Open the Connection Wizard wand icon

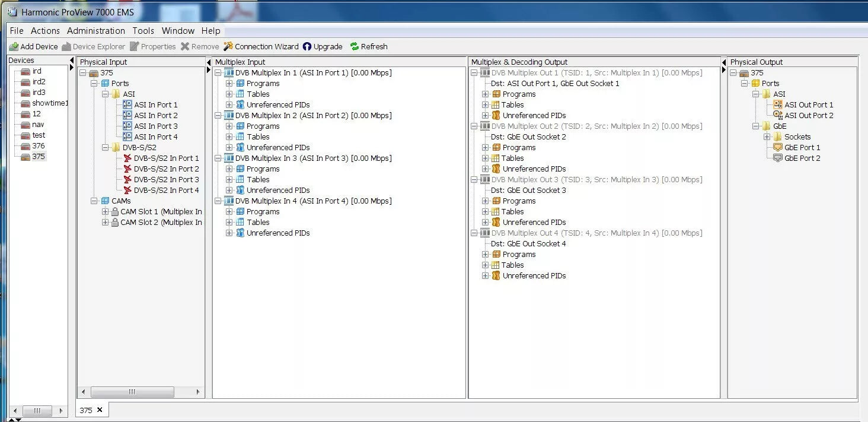pyautogui.click(x=228, y=46)
